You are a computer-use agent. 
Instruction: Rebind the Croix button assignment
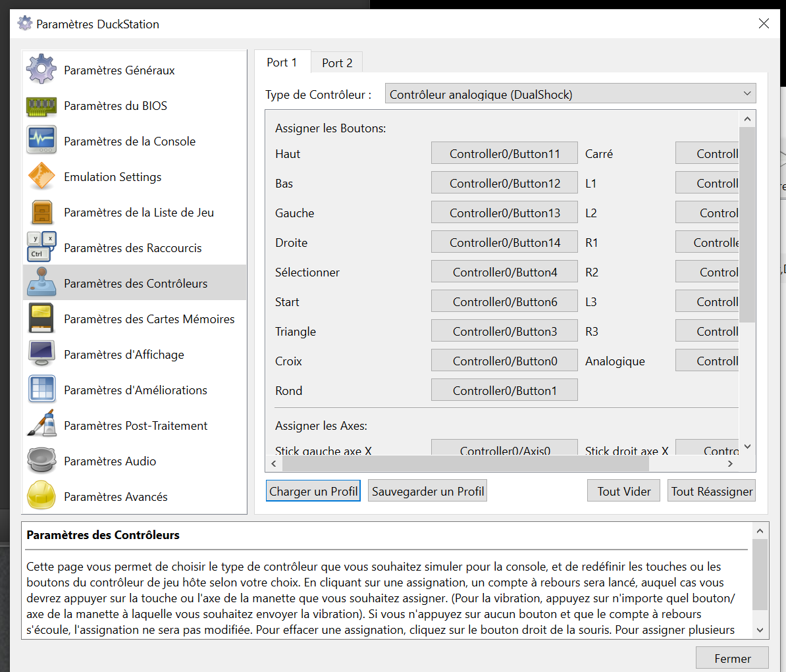tap(504, 360)
